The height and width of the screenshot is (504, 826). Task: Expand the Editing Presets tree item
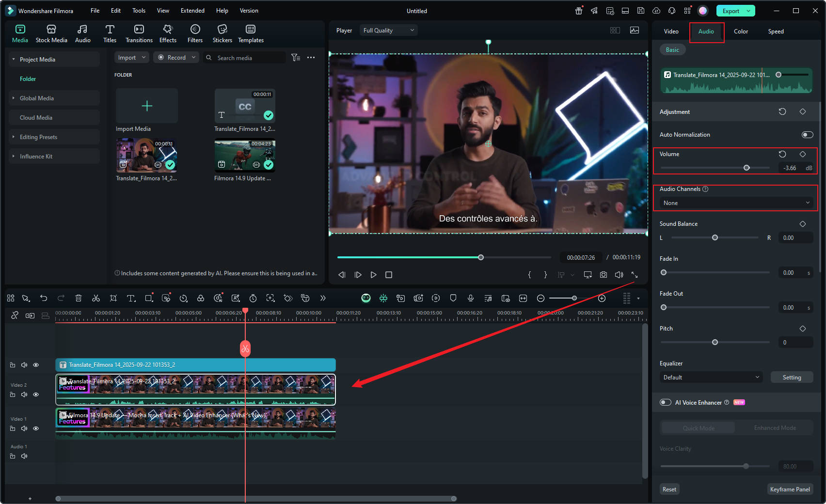[14, 137]
